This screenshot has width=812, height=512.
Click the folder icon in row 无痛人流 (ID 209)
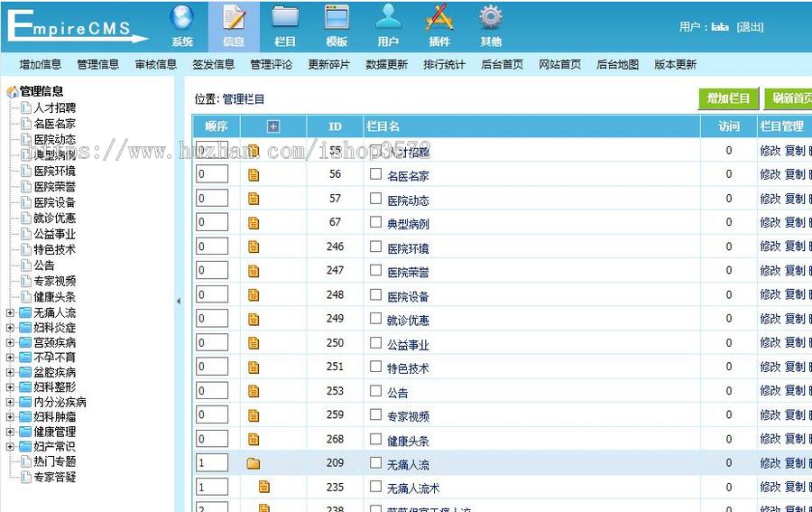(x=254, y=463)
